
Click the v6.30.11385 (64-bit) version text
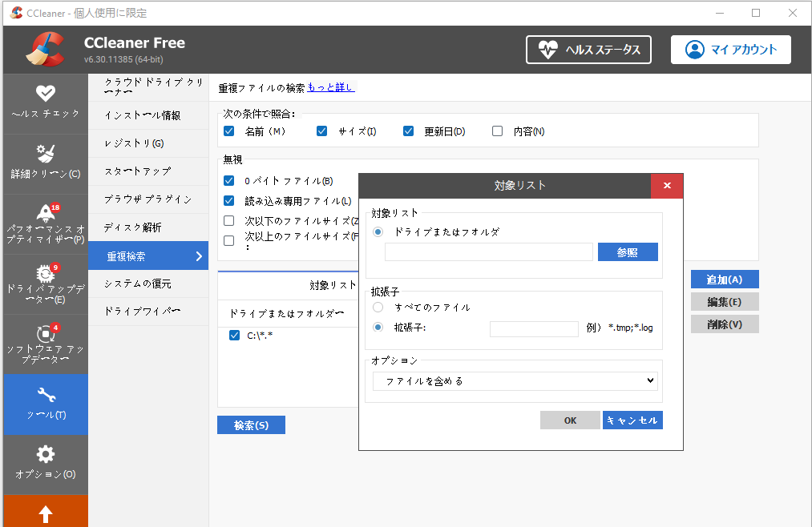(123, 59)
